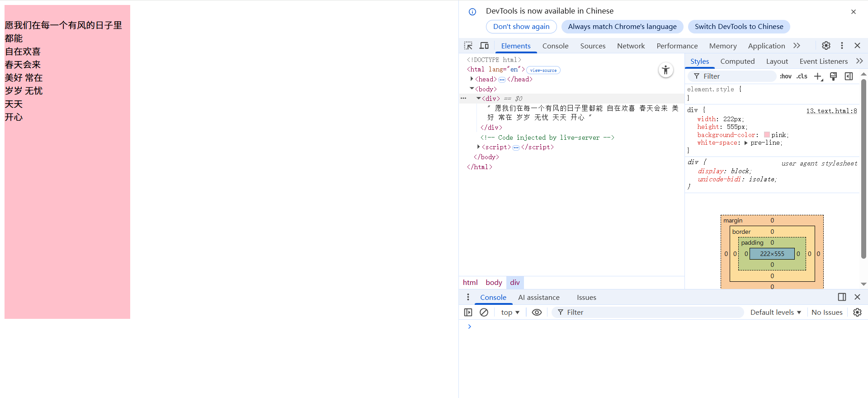
Task: Open the 13.text.html:8 source link
Action: point(831,111)
